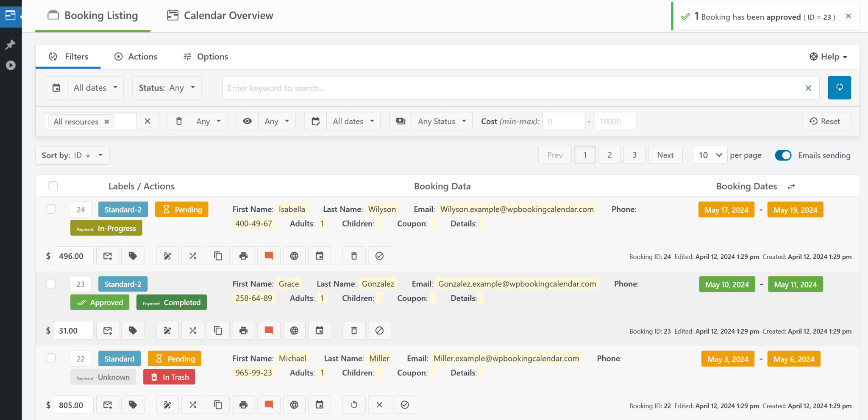The height and width of the screenshot is (420, 868).
Task: Print booking 24 with printer icon
Action: pos(243,256)
